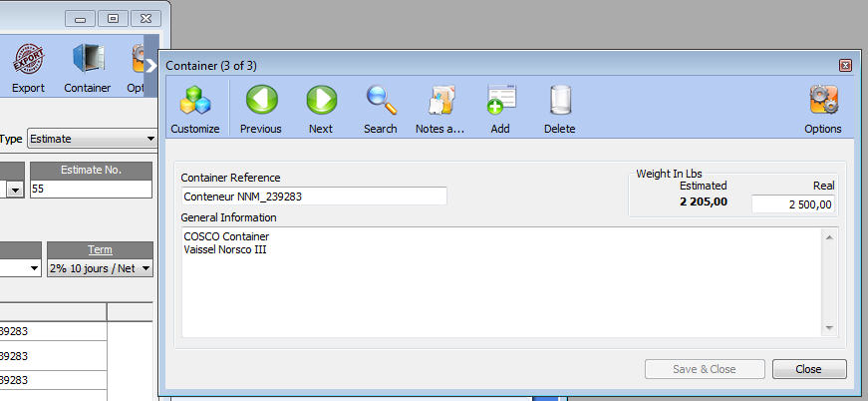Open Options gear in Container window
868x401 pixels.
[x=822, y=109]
